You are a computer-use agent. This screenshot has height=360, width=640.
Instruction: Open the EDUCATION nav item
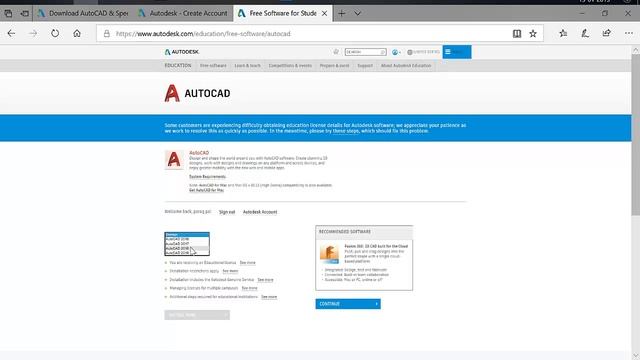[x=178, y=65]
